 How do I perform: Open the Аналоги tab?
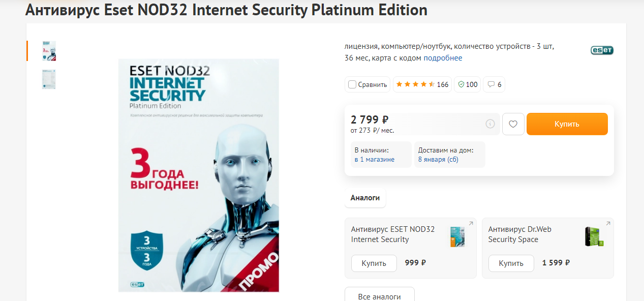click(365, 198)
